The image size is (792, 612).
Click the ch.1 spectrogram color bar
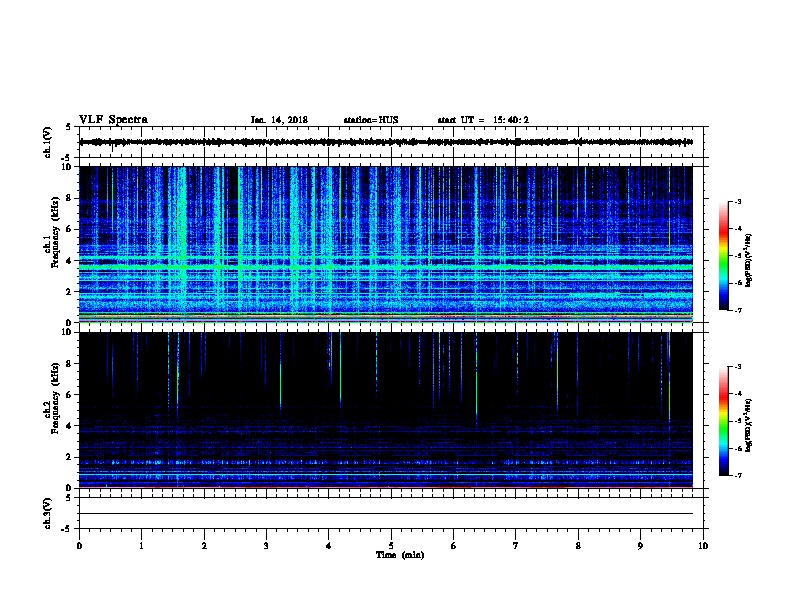(x=724, y=256)
